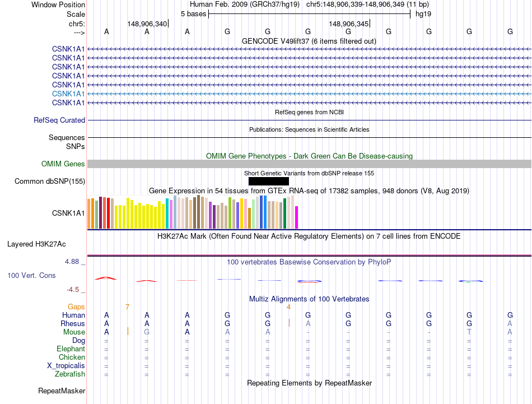Click 100 vertebrates Basewise Conservation by PhyloP title
The width and height of the screenshot is (532, 404).
309,262
